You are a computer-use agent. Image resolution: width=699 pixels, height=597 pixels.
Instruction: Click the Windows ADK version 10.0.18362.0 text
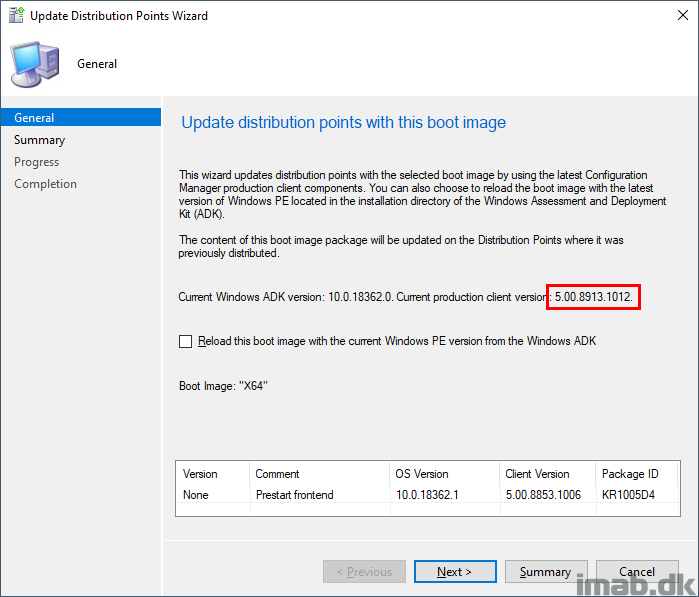coord(360,297)
